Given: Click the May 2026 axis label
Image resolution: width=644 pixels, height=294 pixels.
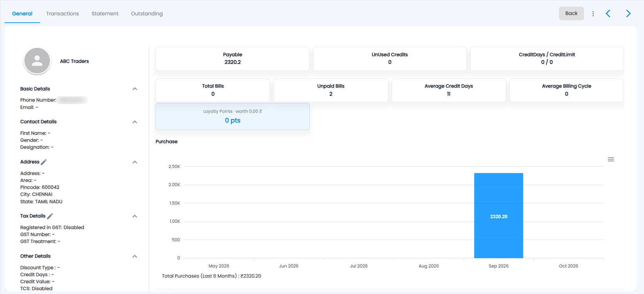Looking at the screenshot, I should (x=219, y=266).
